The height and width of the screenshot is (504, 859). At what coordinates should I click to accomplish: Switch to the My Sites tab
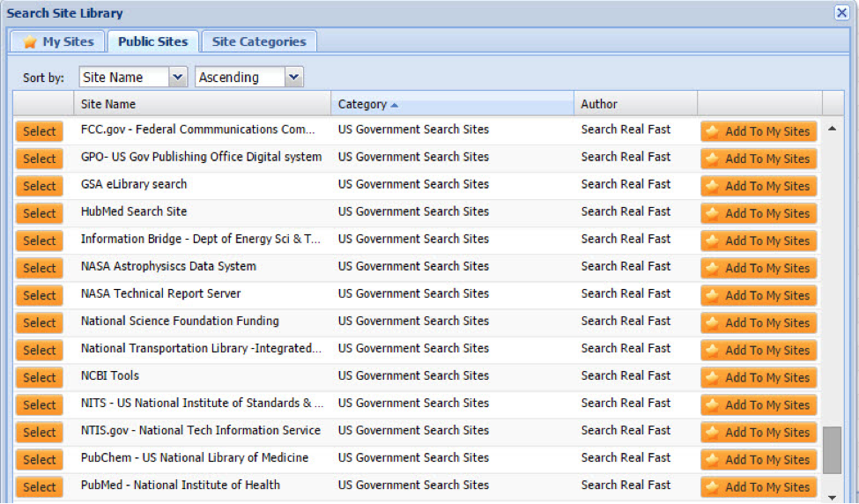pyautogui.click(x=57, y=41)
